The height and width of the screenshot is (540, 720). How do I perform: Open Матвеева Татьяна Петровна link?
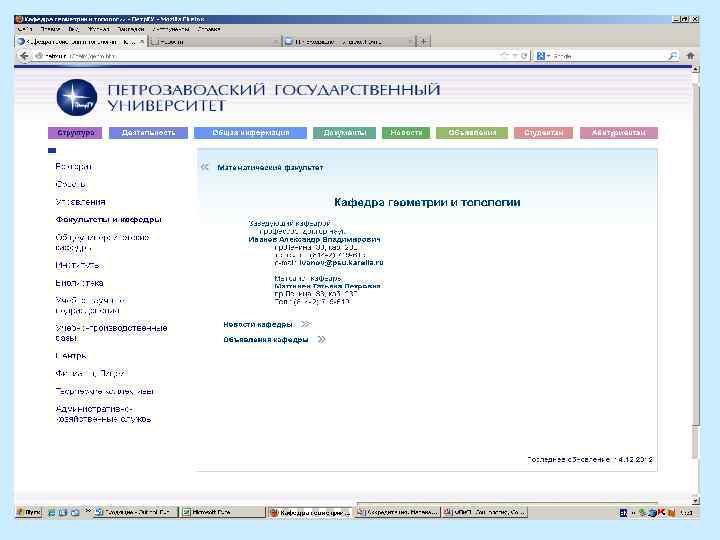327,286
